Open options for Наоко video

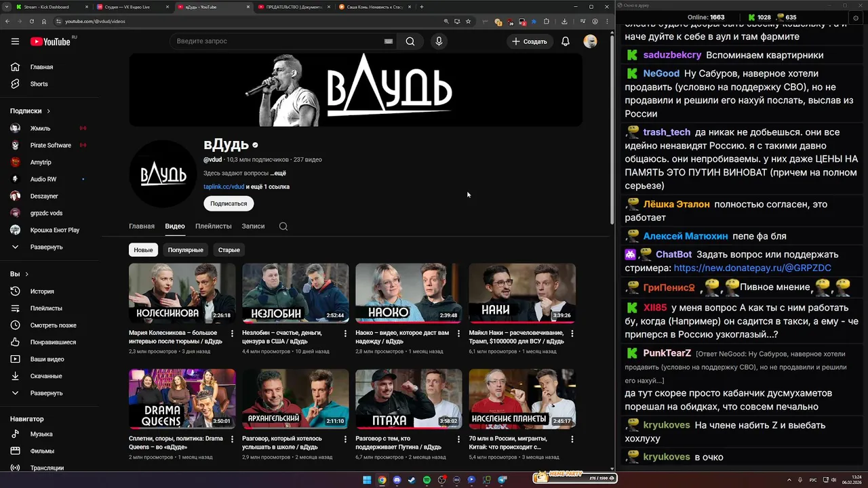pos(458,333)
